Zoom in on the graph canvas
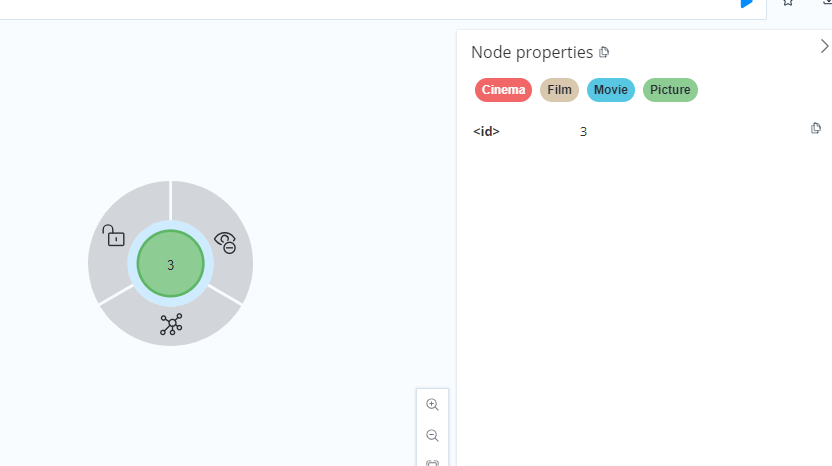Image resolution: width=832 pixels, height=466 pixels. pos(432,404)
